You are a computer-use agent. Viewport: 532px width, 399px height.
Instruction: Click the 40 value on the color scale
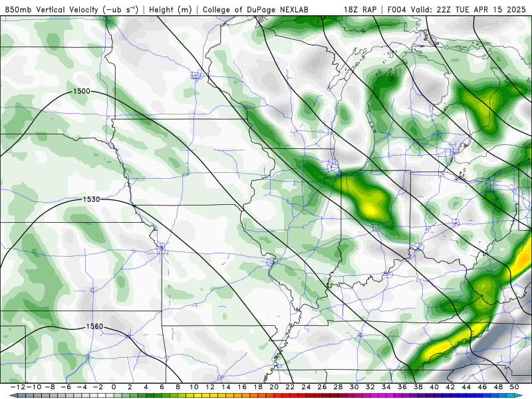point(434,387)
